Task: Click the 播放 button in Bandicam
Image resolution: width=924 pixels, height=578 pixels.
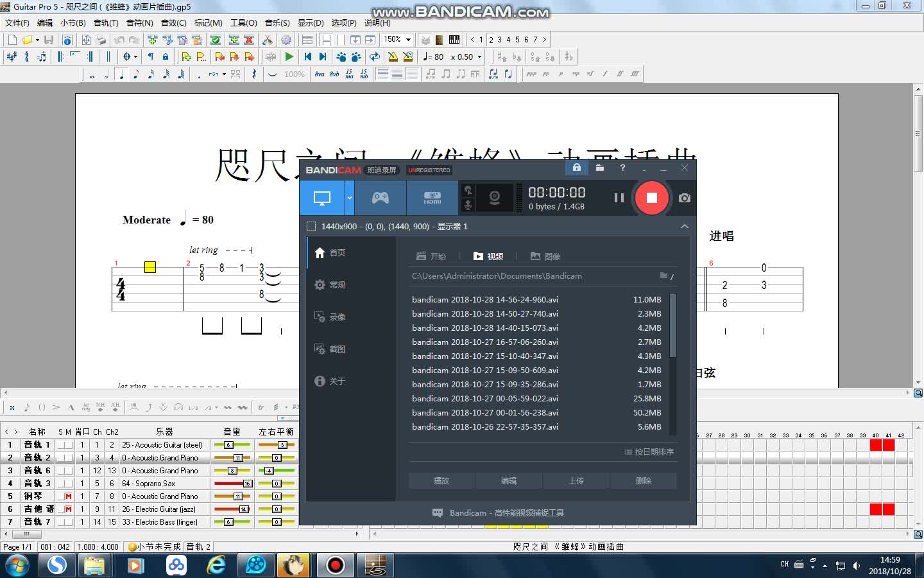Action: [441, 480]
